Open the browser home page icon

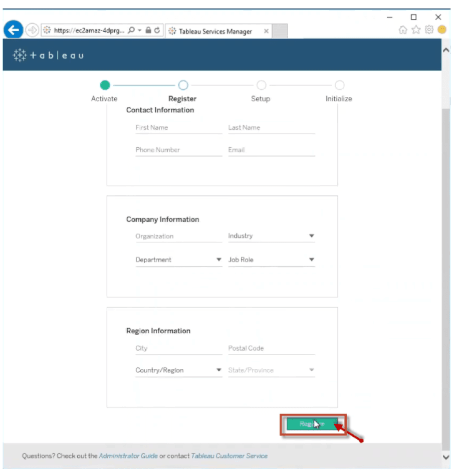[403, 30]
